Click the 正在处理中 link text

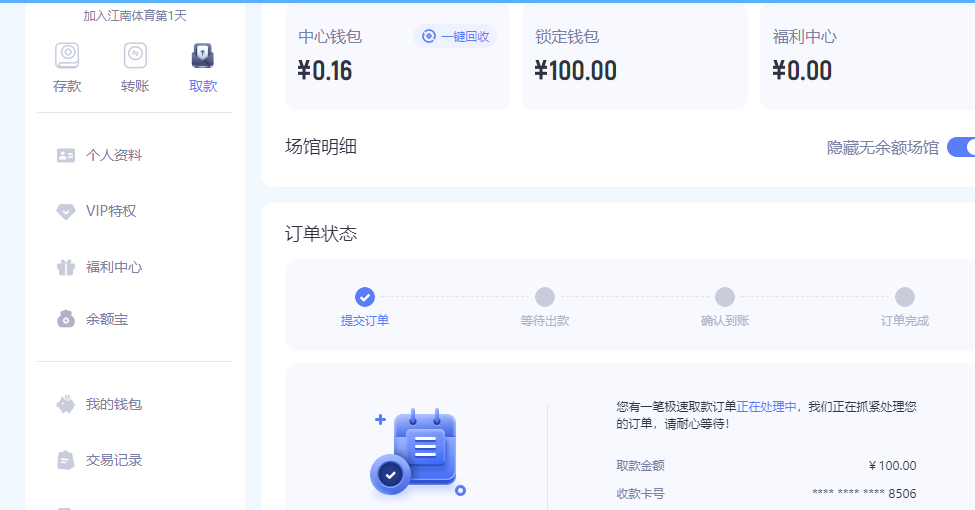767,406
